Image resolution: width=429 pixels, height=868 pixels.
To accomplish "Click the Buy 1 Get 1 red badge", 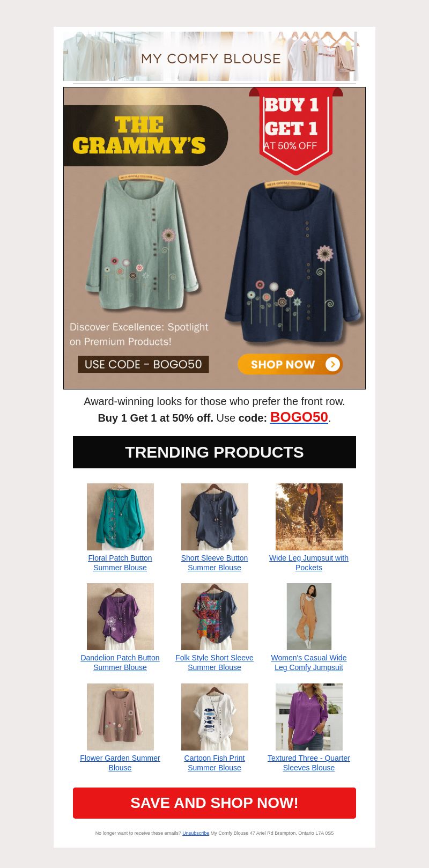I will coord(295,130).
